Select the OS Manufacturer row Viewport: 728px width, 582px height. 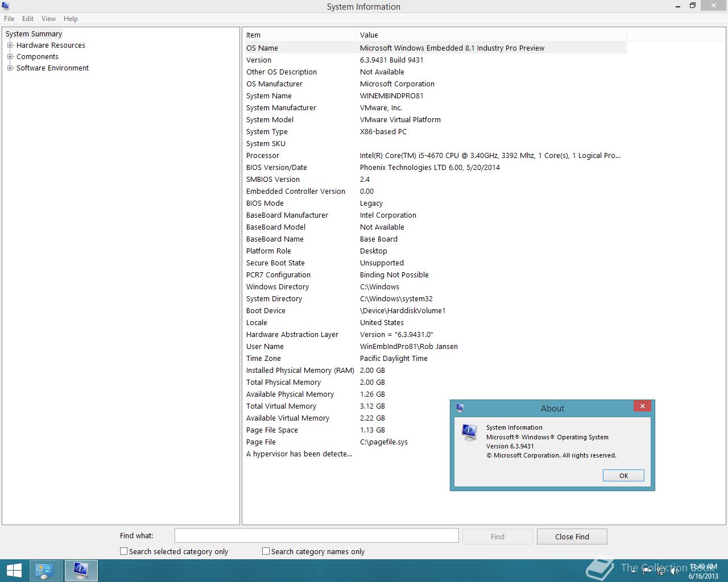pos(436,84)
